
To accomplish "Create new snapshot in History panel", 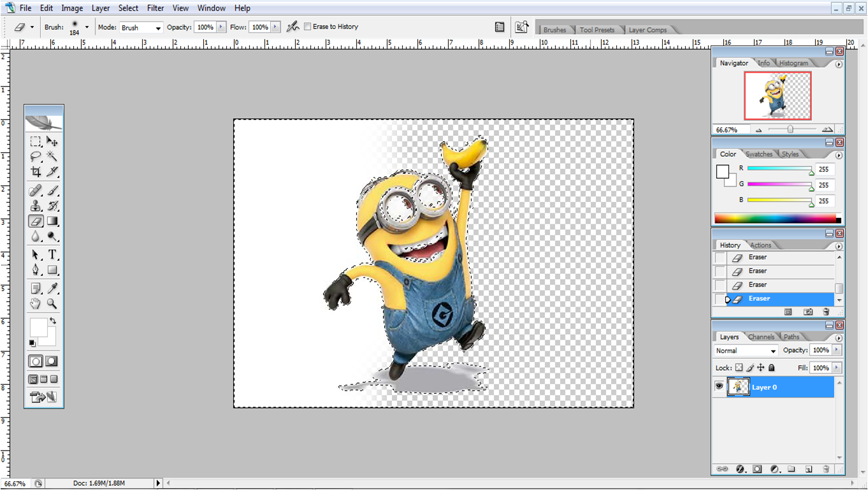I will point(808,312).
